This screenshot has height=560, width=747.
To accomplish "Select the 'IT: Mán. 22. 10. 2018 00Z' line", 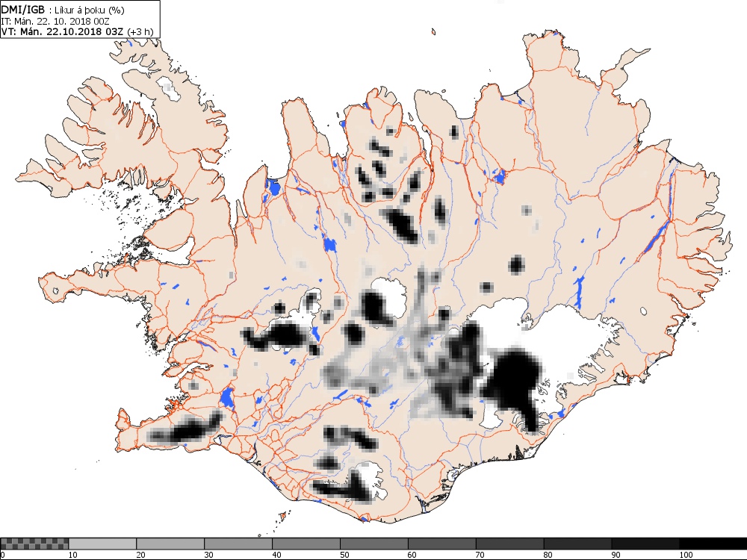I will point(56,21).
